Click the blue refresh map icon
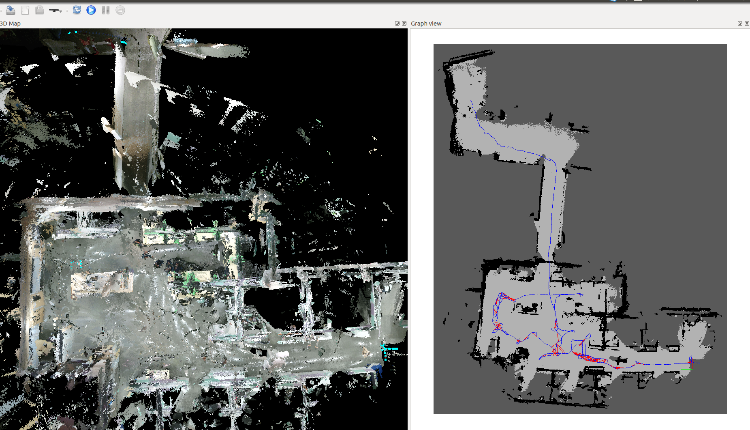 (x=77, y=10)
